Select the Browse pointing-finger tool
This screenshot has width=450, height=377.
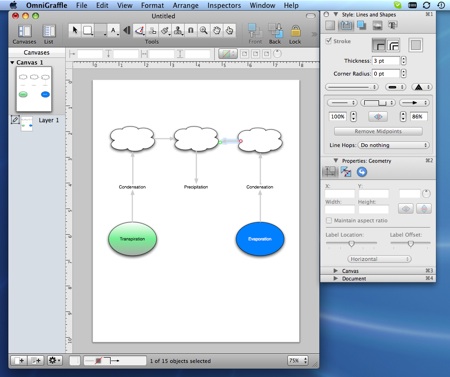(229, 31)
